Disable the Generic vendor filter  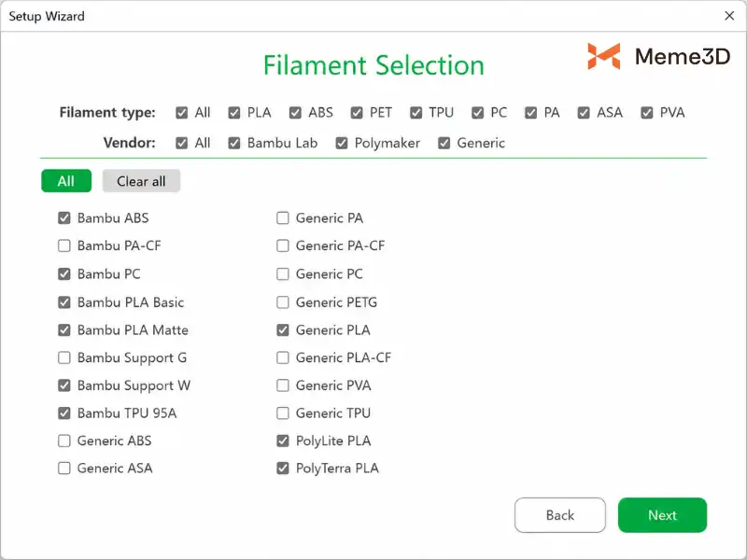[x=444, y=143]
